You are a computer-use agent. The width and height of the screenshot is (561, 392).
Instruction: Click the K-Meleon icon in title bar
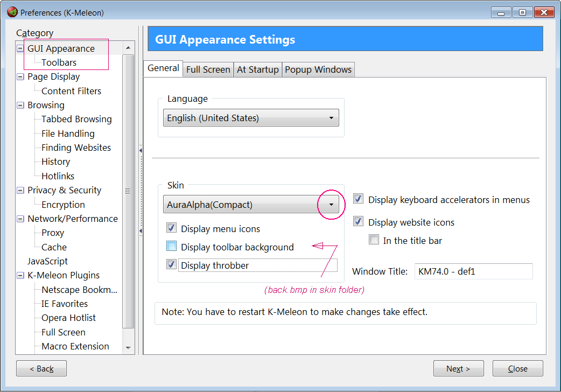[12, 12]
